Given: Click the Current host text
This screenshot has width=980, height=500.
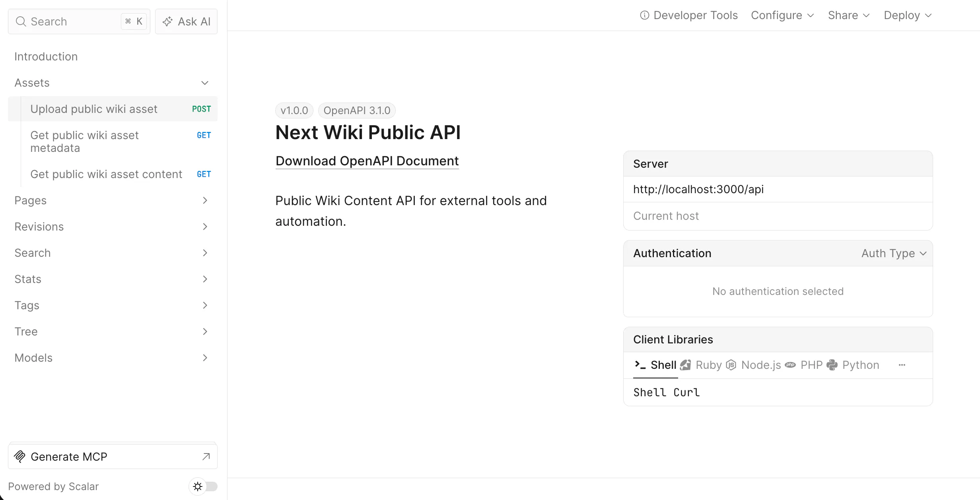Looking at the screenshot, I should tap(666, 216).
